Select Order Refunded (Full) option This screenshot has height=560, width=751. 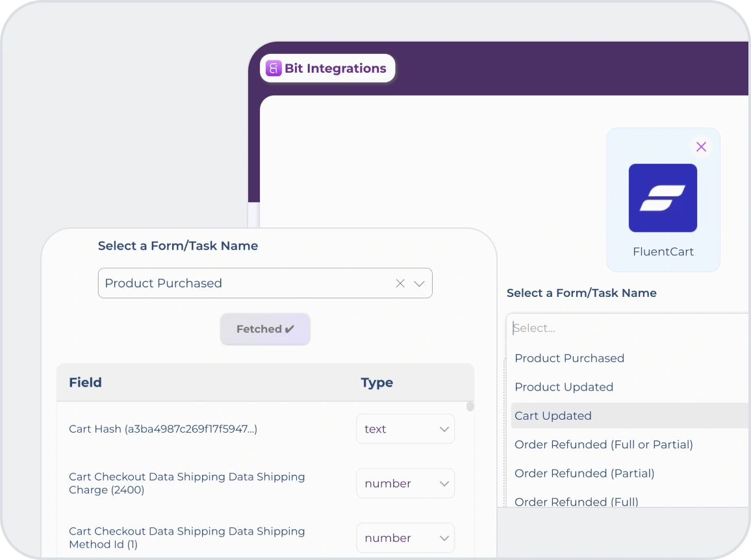[x=576, y=502]
